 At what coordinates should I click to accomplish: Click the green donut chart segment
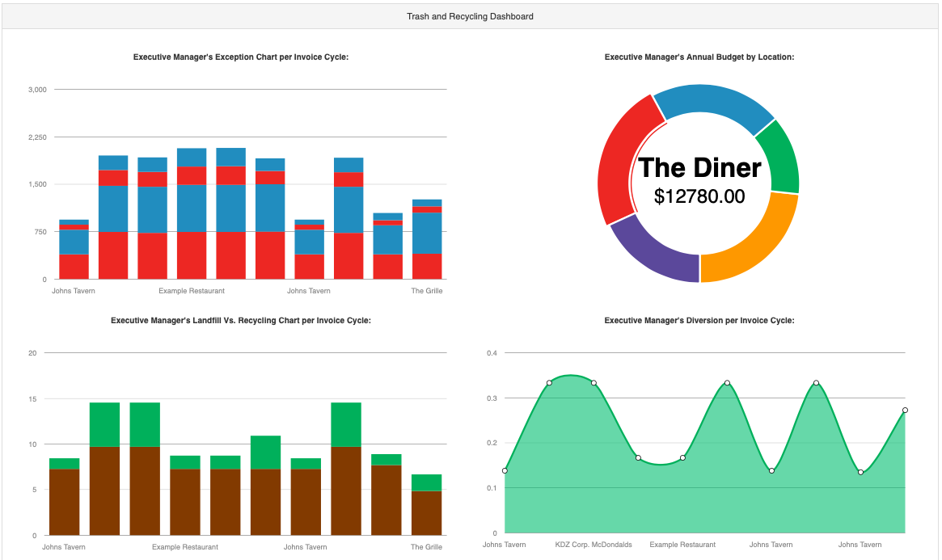click(x=779, y=158)
